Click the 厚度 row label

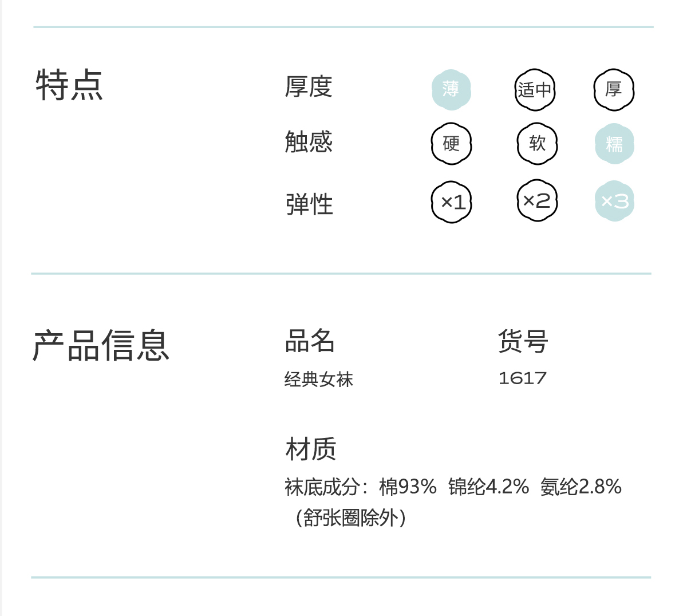click(x=309, y=87)
